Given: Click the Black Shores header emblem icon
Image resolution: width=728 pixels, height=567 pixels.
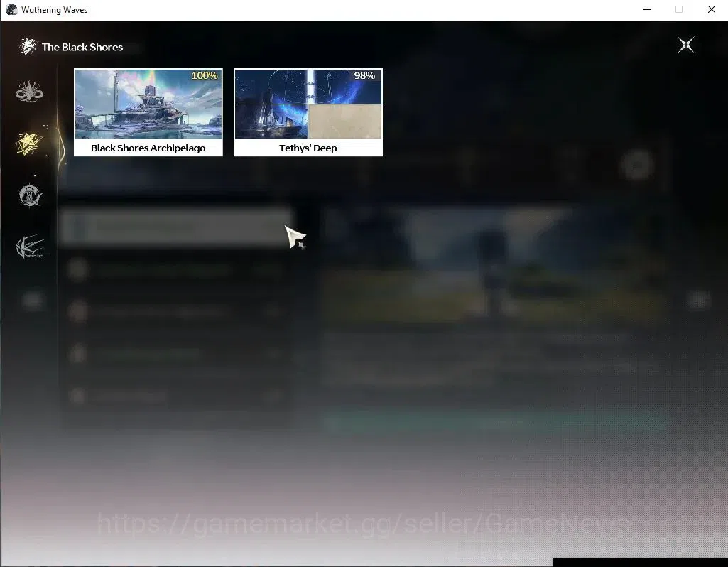Looking at the screenshot, I should tap(28, 46).
